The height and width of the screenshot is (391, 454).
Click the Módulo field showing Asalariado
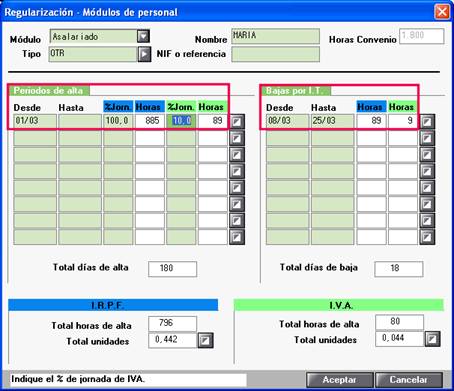point(93,36)
